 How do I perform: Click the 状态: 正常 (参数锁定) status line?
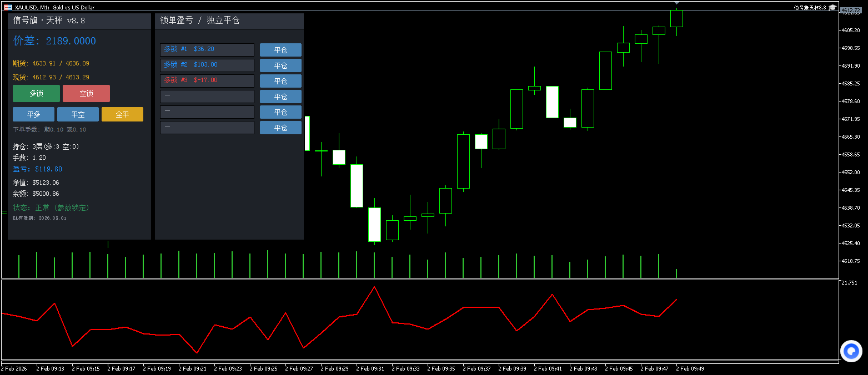(x=51, y=207)
